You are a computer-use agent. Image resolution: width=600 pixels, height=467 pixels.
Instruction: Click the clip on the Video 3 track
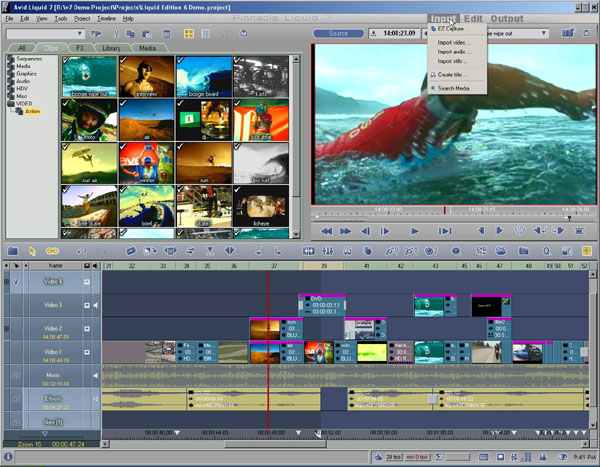[x=322, y=305]
